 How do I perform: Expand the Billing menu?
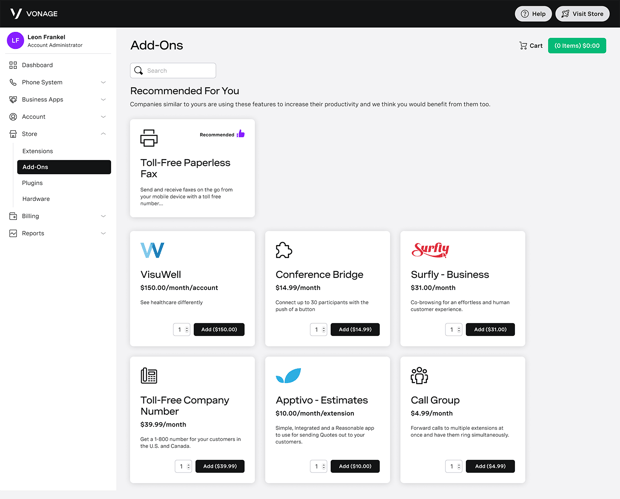pos(103,216)
